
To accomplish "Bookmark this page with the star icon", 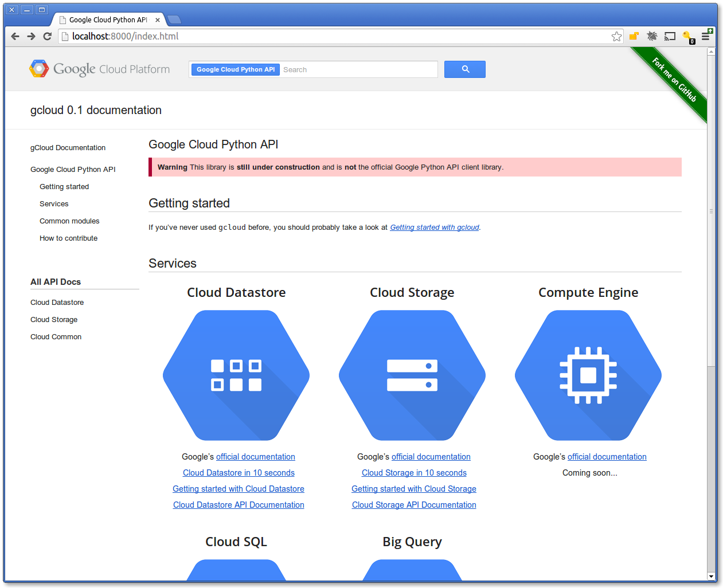I will (x=616, y=36).
